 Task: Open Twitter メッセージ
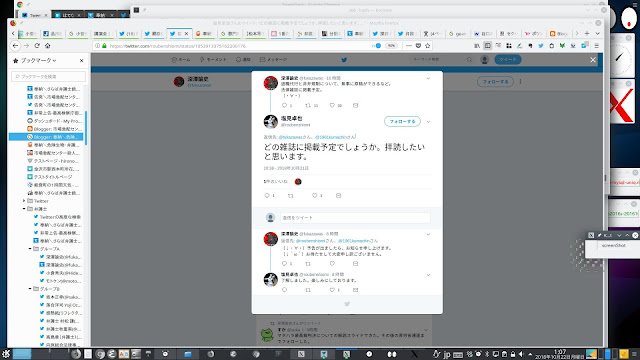(x=273, y=60)
